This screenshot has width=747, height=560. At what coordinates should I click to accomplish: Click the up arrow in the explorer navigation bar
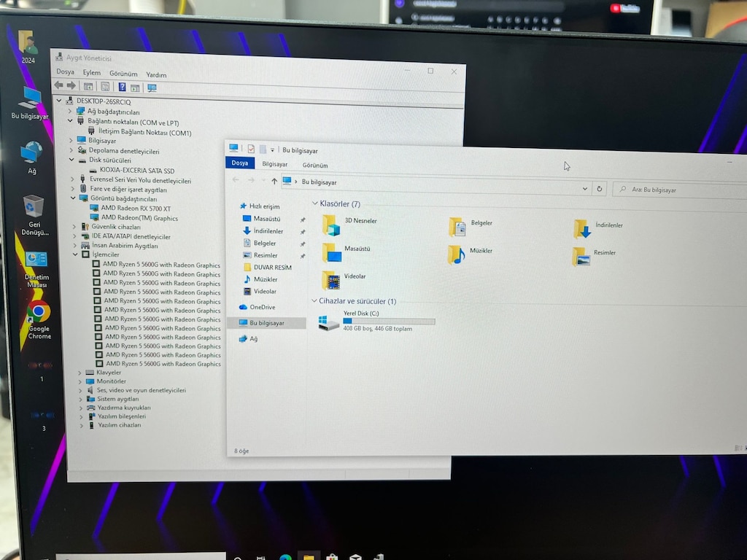274,181
